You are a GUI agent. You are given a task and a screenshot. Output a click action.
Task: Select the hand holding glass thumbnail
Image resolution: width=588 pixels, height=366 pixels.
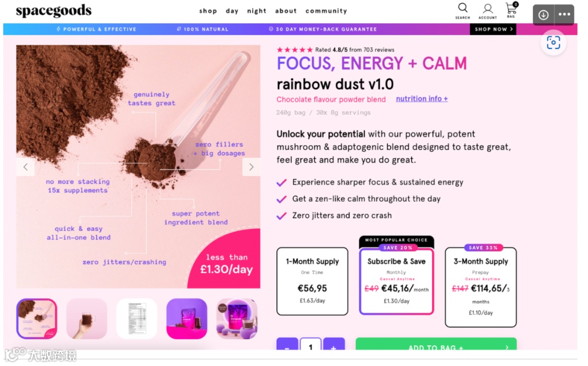87,319
